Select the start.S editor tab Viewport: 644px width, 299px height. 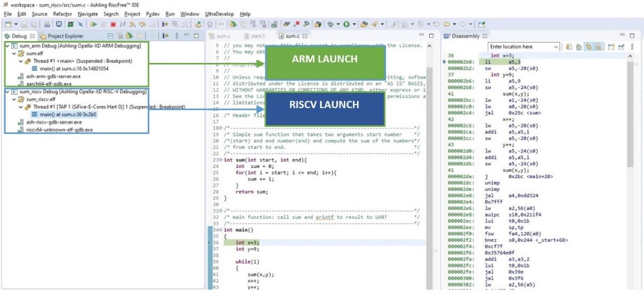point(254,36)
